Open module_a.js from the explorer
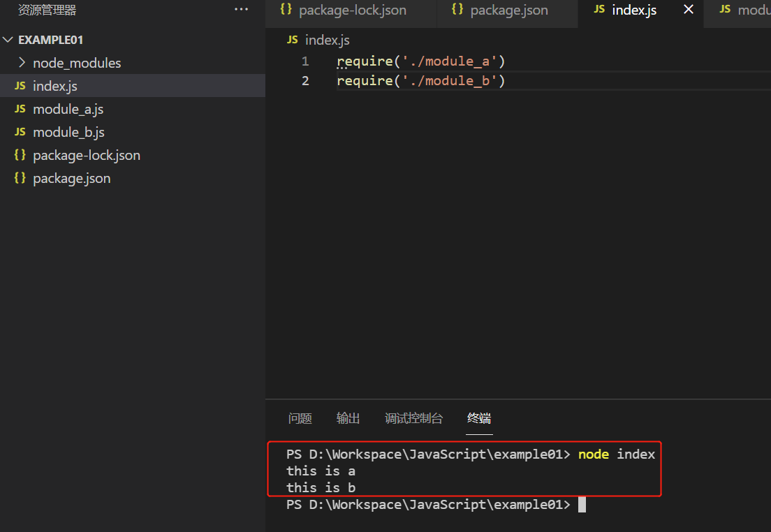This screenshot has height=532, width=771. 133,109
